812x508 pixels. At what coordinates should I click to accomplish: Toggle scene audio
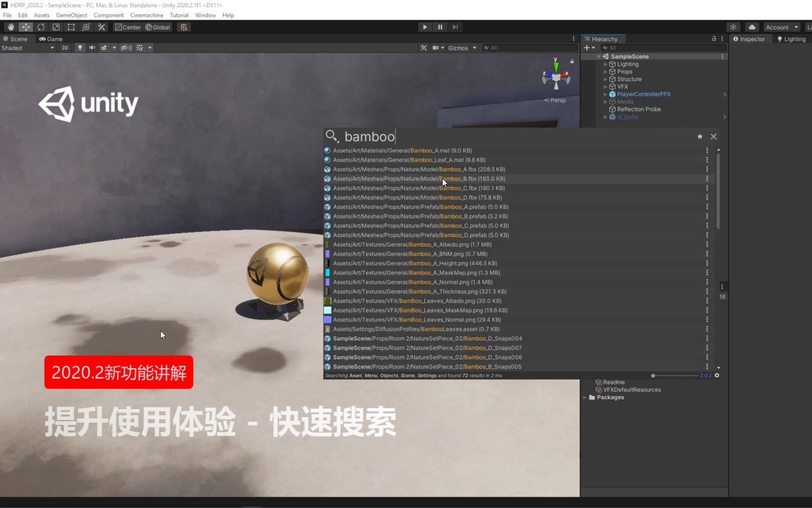[x=92, y=48]
